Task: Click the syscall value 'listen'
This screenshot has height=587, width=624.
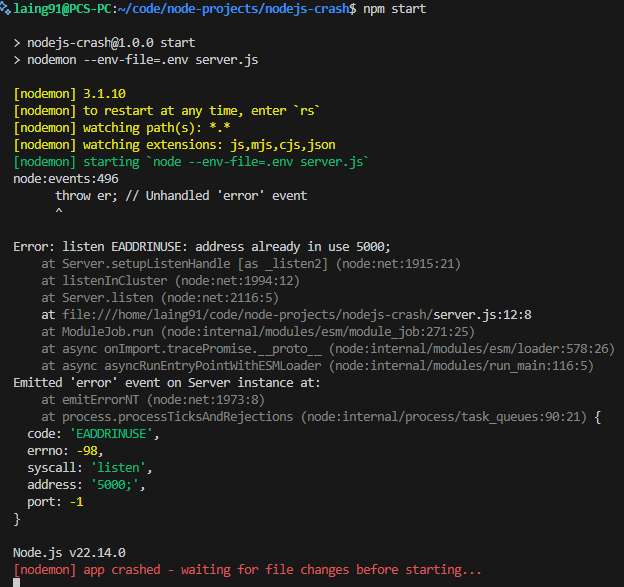Action: [118, 468]
